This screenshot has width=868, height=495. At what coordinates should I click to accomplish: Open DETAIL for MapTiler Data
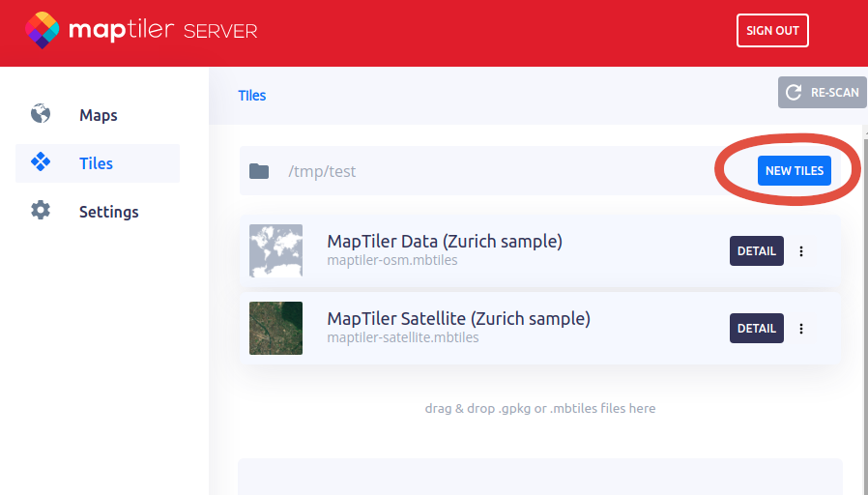click(756, 251)
